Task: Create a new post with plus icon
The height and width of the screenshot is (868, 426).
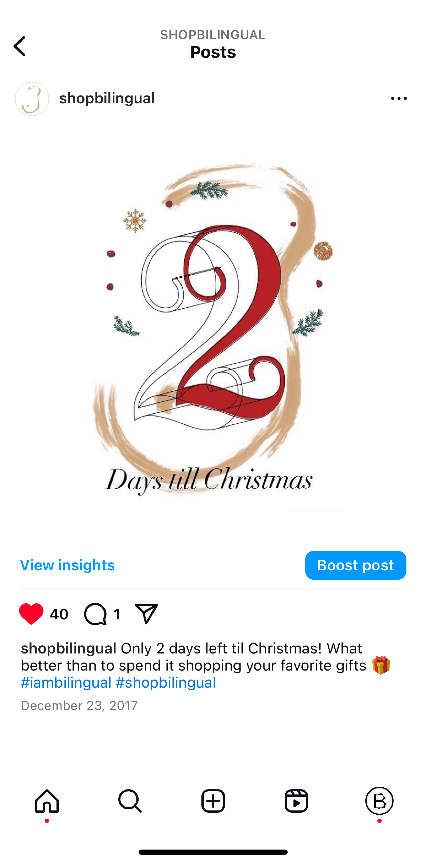Action: (x=213, y=801)
